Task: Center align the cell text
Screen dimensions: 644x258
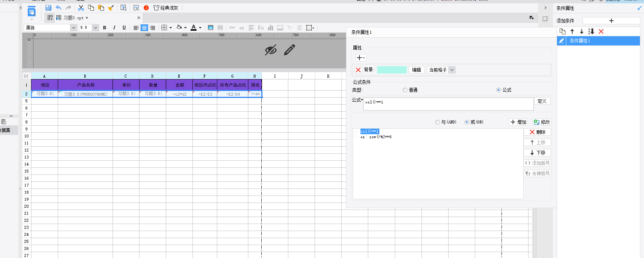Action: click(144, 28)
